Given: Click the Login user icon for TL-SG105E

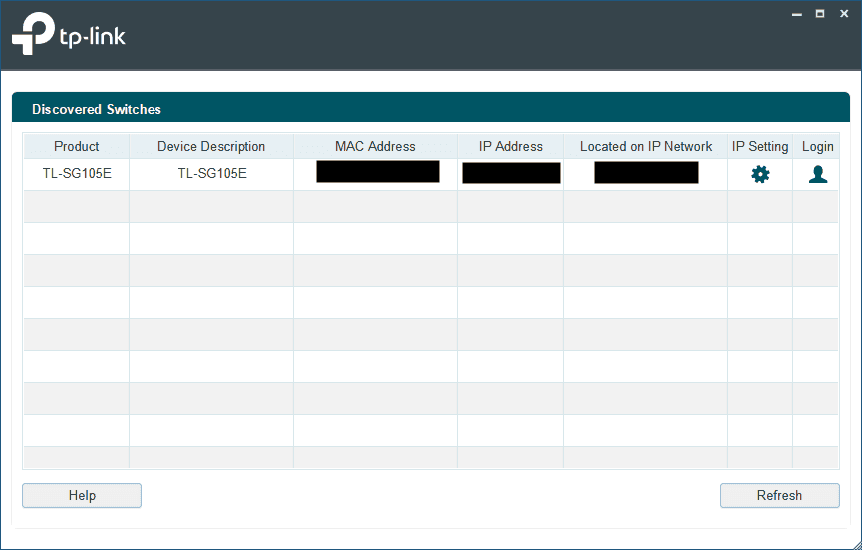Looking at the screenshot, I should (x=818, y=174).
